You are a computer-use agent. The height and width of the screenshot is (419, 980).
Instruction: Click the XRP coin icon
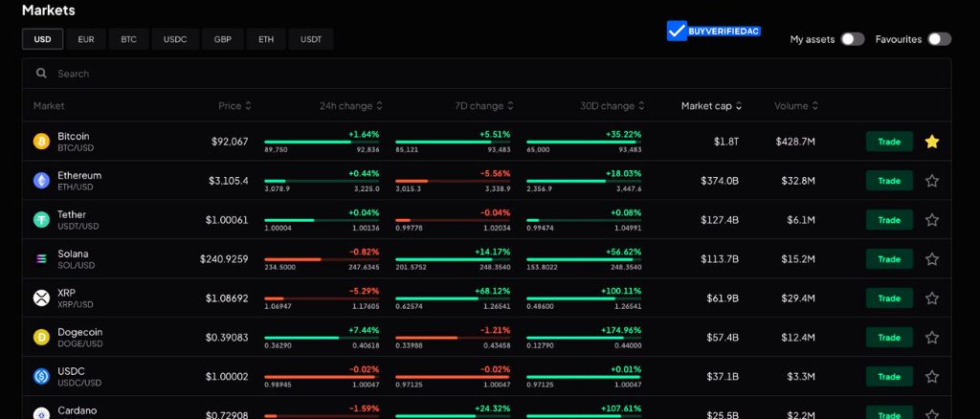click(41, 298)
